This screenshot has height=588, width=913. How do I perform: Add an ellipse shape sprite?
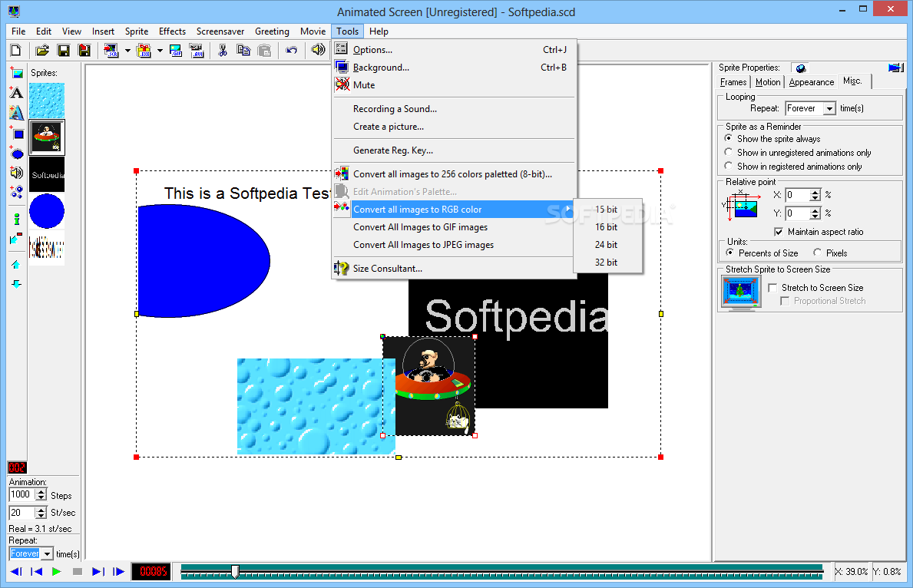tap(16, 153)
